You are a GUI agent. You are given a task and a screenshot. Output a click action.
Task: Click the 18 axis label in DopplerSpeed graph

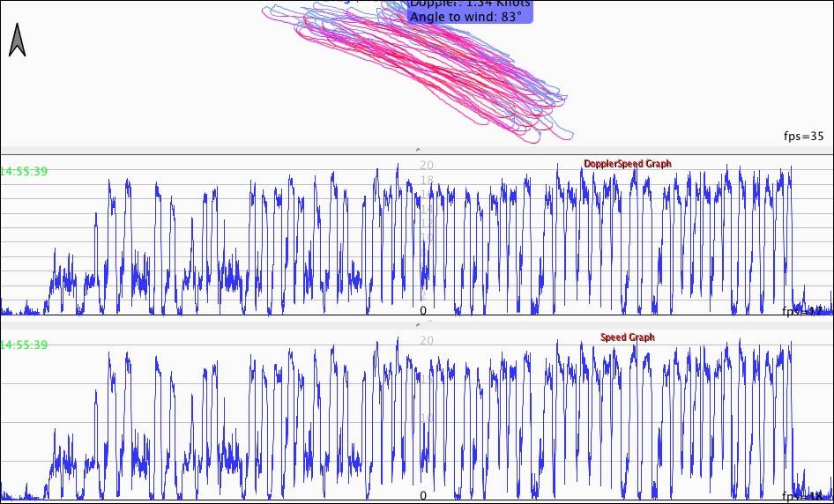(x=427, y=181)
